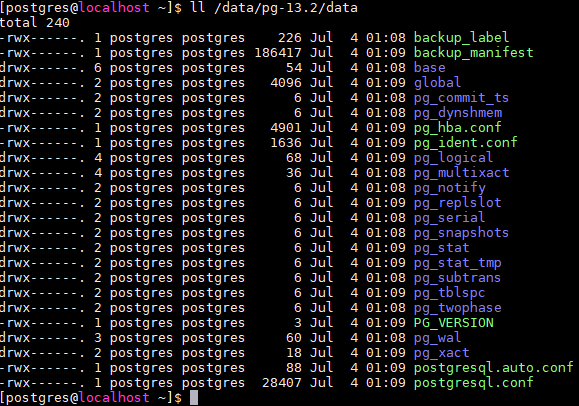Select postgresql.auto.conf file name
The width and height of the screenshot is (579, 406).
(x=493, y=368)
